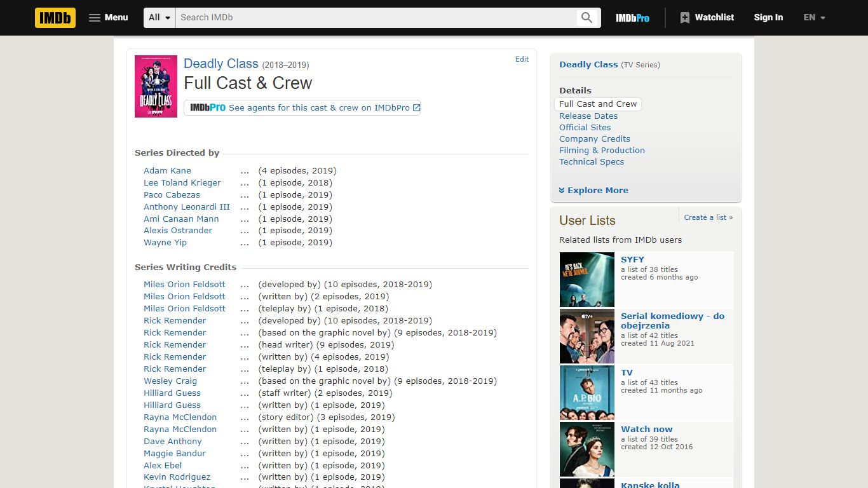The width and height of the screenshot is (868, 488).
Task: Click Create a list link
Action: tap(709, 217)
